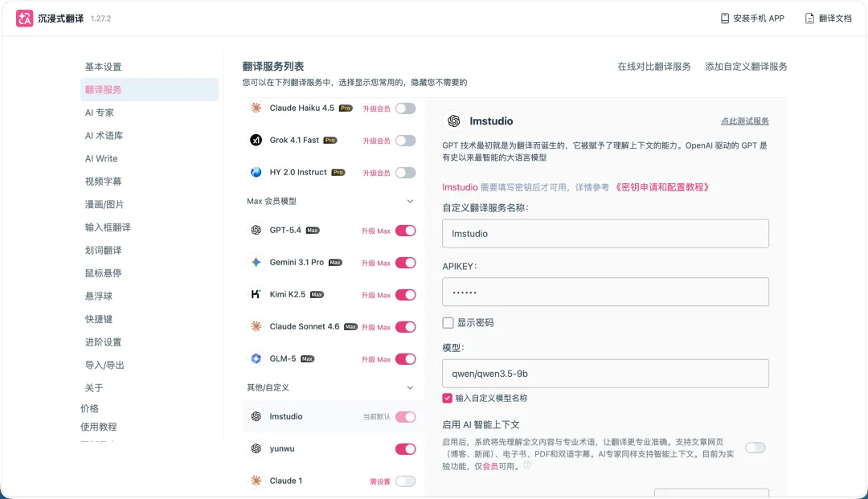Enable the AI 智能上下文 switch

tap(755, 448)
